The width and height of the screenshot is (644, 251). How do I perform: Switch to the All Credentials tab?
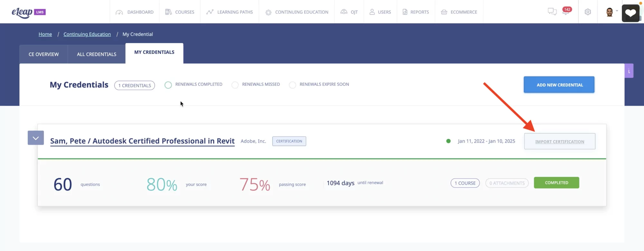coord(97,54)
